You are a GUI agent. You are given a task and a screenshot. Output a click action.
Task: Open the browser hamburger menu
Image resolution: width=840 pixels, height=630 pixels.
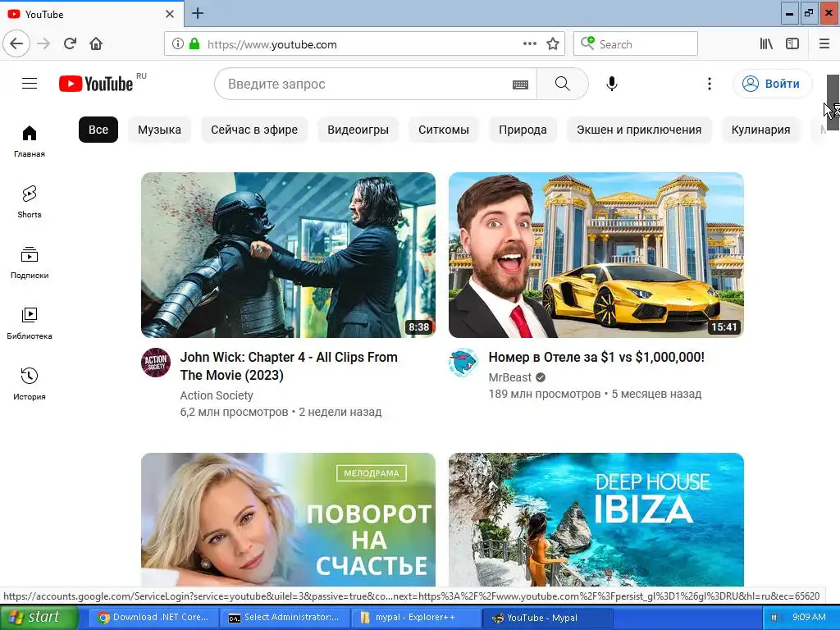point(824,44)
